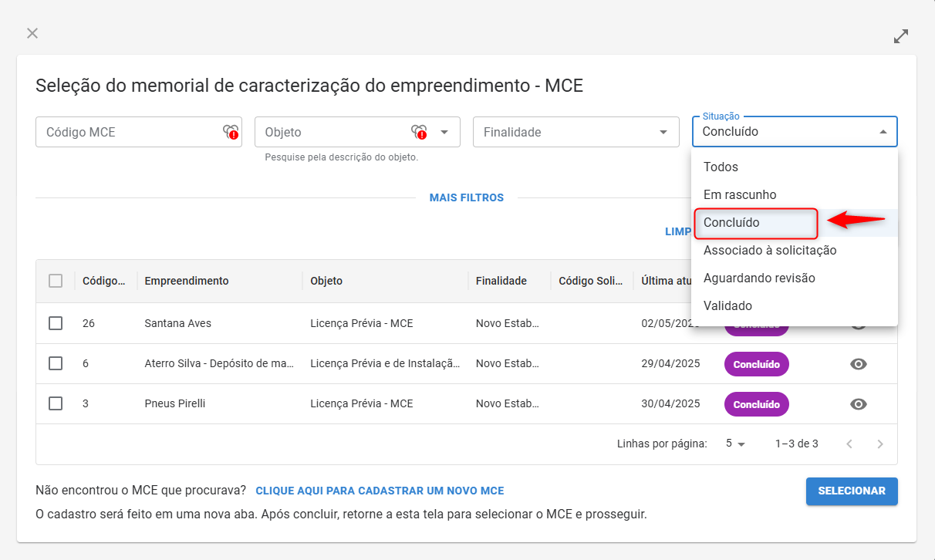
Task: Choose Associado à solicitação option
Action: [x=795, y=251]
